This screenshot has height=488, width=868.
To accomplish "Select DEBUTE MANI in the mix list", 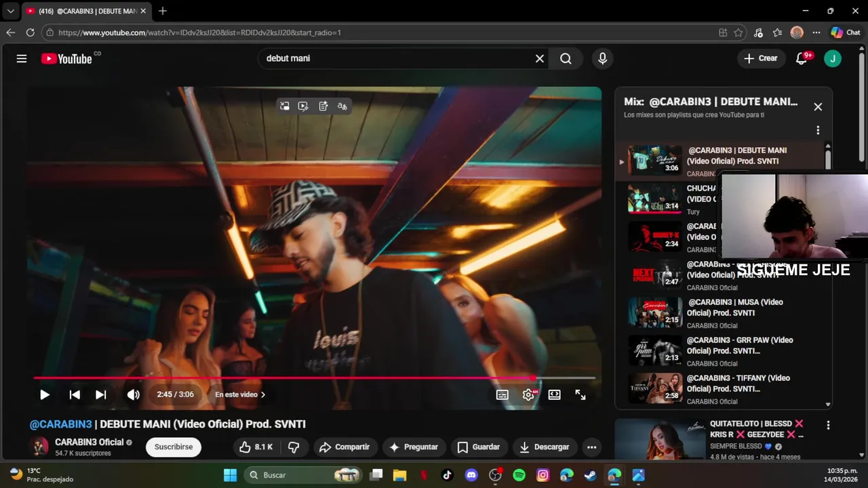I will point(719,161).
